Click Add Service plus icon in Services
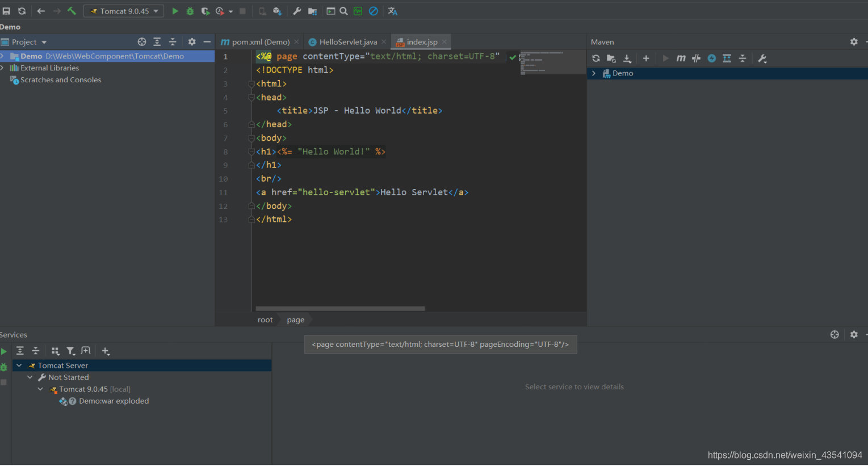 point(106,351)
